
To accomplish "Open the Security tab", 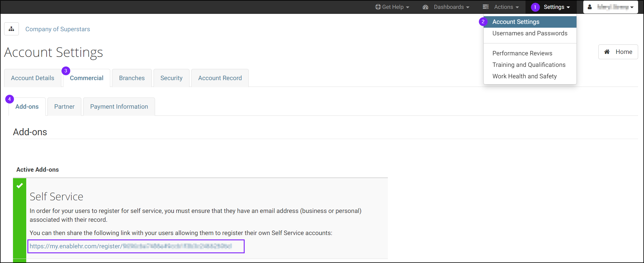I will 171,78.
